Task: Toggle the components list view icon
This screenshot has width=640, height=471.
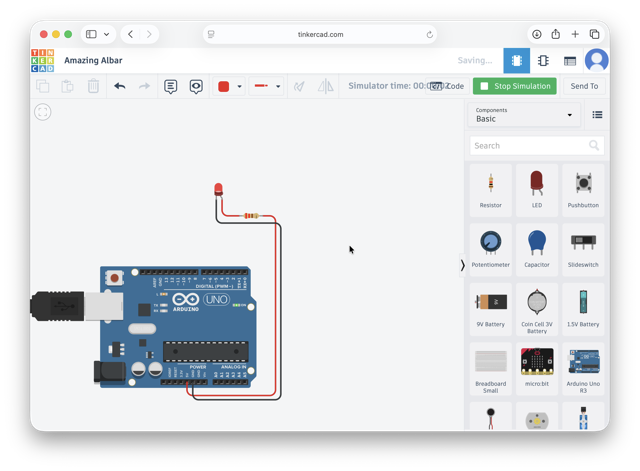Action: click(x=597, y=115)
